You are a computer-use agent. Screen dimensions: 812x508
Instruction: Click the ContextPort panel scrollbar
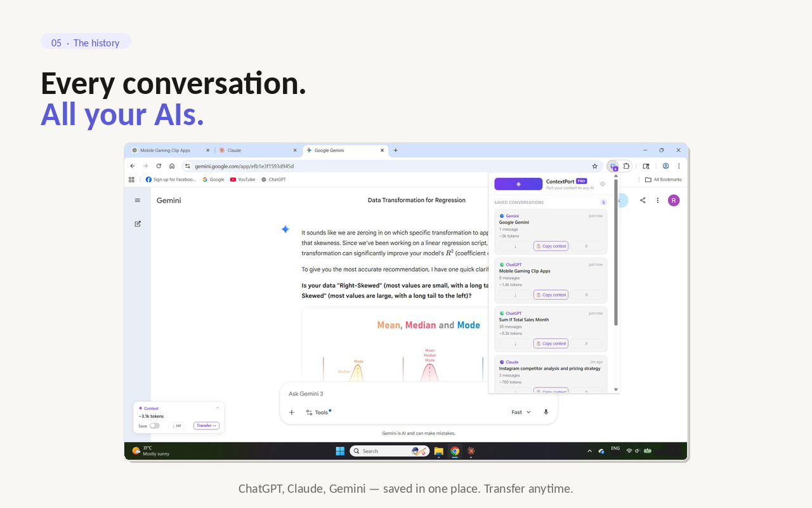(x=616, y=254)
